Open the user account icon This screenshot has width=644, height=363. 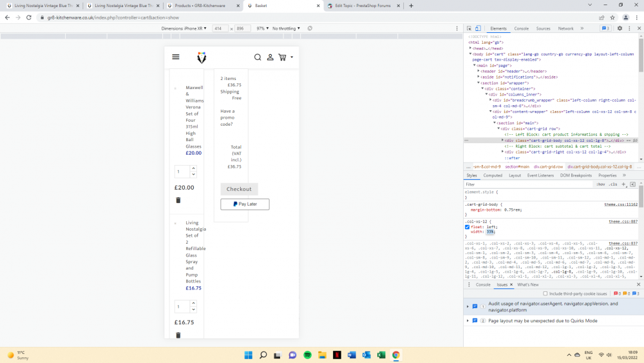point(270,57)
